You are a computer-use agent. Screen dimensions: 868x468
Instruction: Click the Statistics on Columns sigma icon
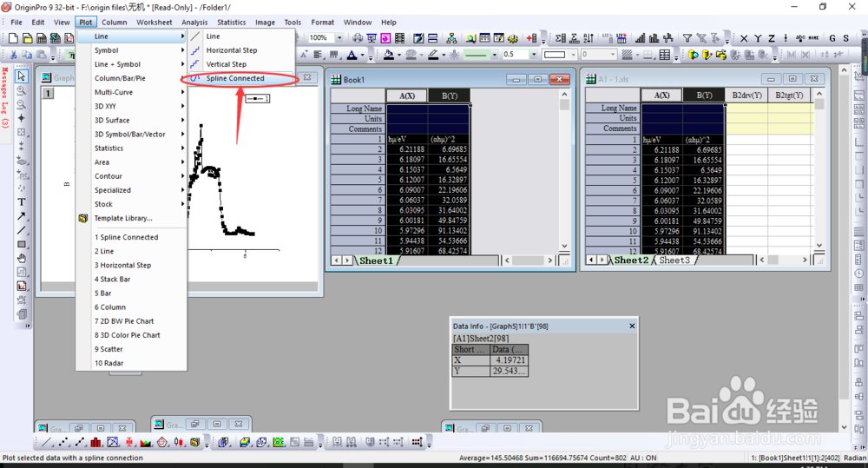click(561, 38)
